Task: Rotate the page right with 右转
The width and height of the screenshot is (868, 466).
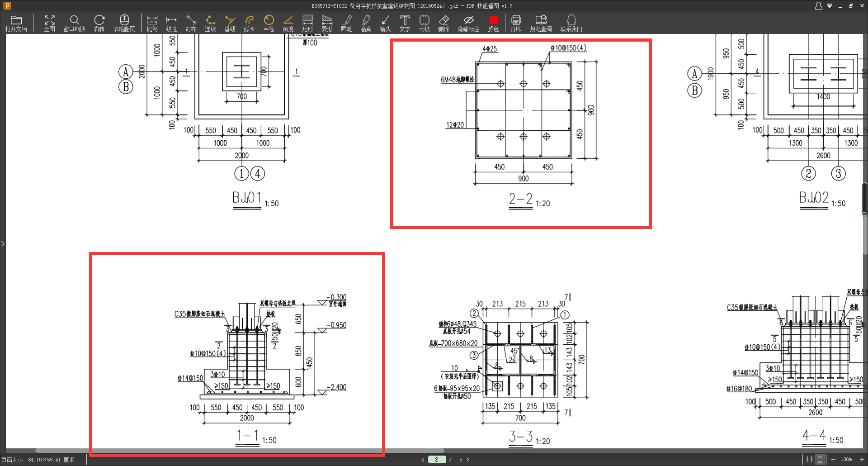Action: tap(99, 24)
